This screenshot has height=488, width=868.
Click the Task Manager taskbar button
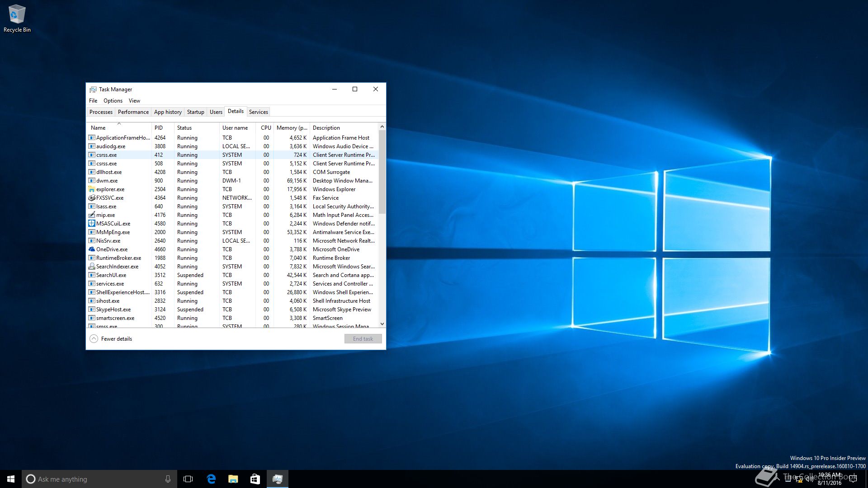coord(277,479)
